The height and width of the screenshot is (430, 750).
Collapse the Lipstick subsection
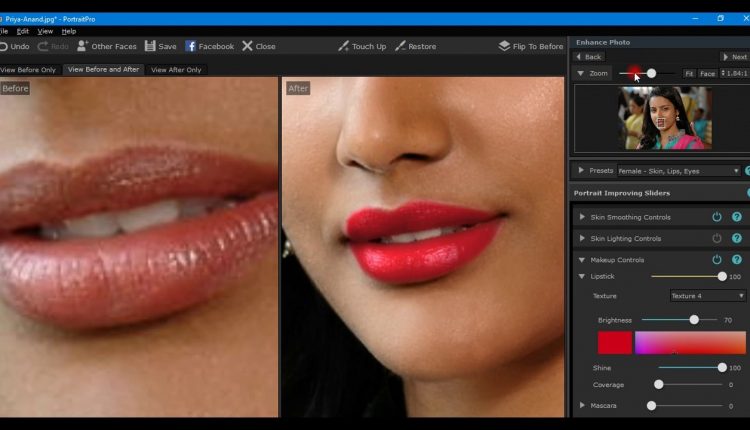click(x=582, y=276)
